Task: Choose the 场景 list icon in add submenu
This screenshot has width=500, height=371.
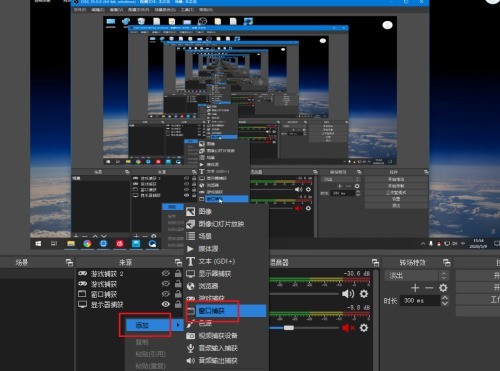Action: (x=190, y=236)
